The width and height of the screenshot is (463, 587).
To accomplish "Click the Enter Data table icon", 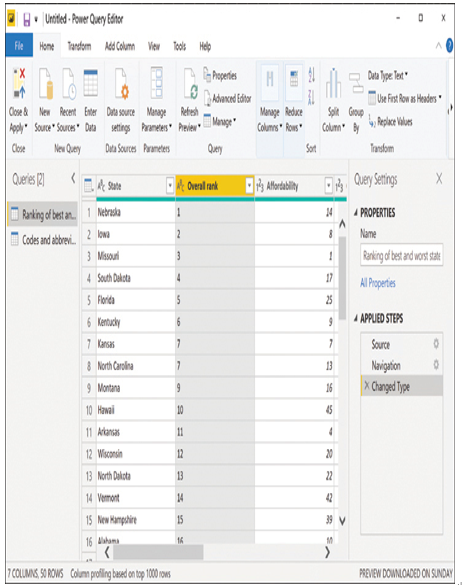I will click(91, 83).
